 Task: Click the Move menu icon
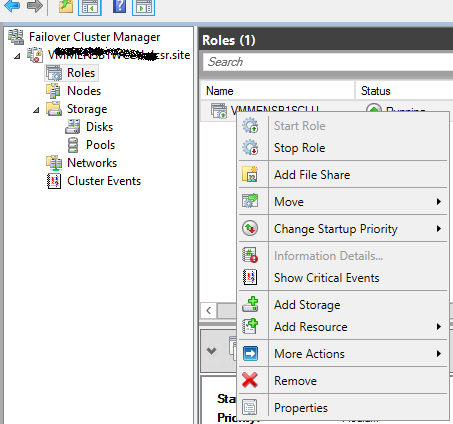[250, 201]
